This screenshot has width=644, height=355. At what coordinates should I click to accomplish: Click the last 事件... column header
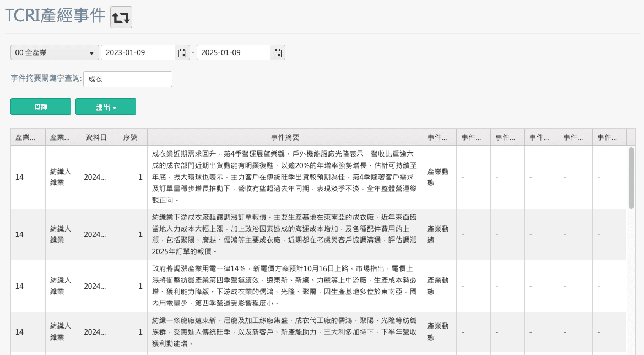609,137
